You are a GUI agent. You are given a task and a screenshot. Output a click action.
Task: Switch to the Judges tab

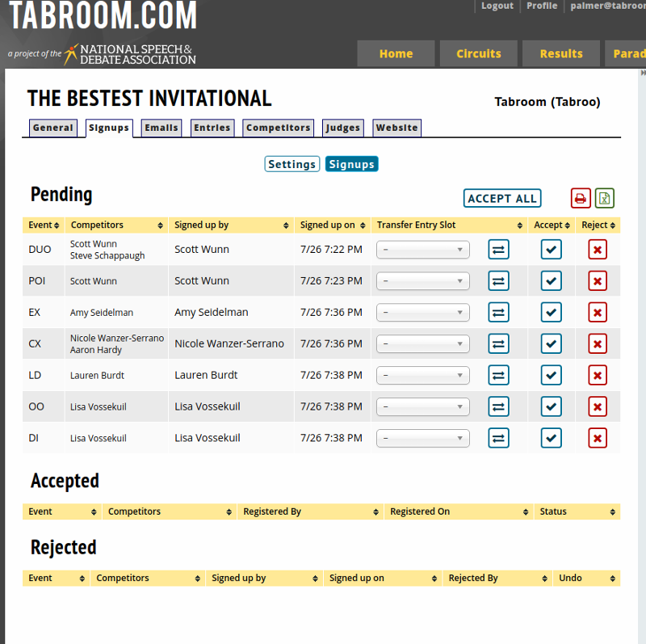pyautogui.click(x=343, y=128)
